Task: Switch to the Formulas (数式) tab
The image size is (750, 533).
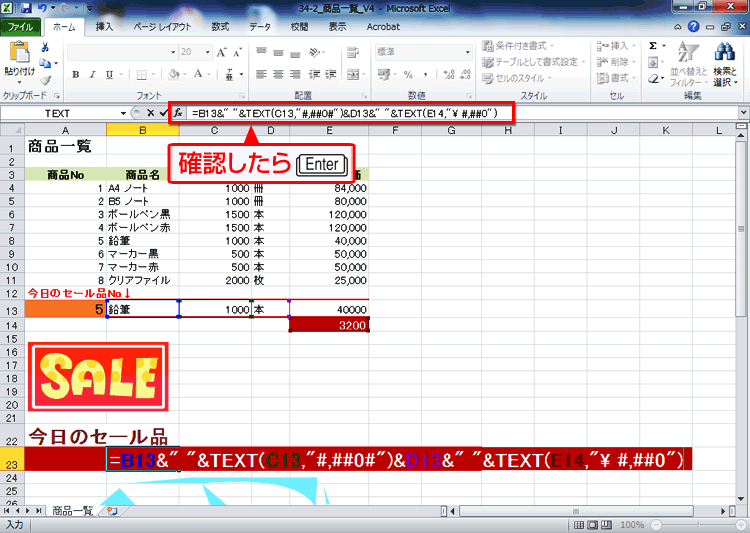Action: (220, 27)
